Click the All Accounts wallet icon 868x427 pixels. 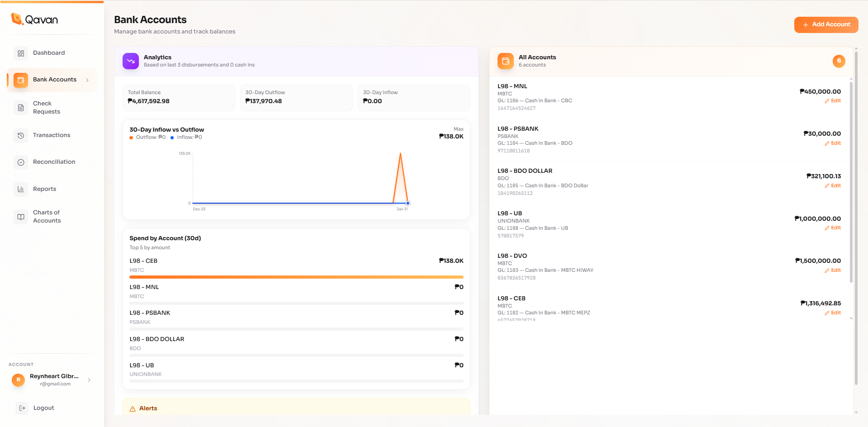(x=506, y=61)
